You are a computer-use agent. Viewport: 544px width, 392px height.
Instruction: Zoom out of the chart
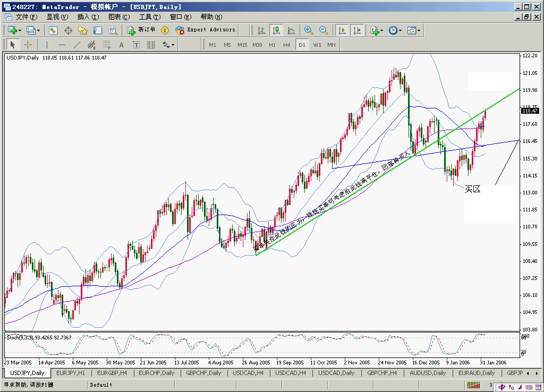pos(324,30)
